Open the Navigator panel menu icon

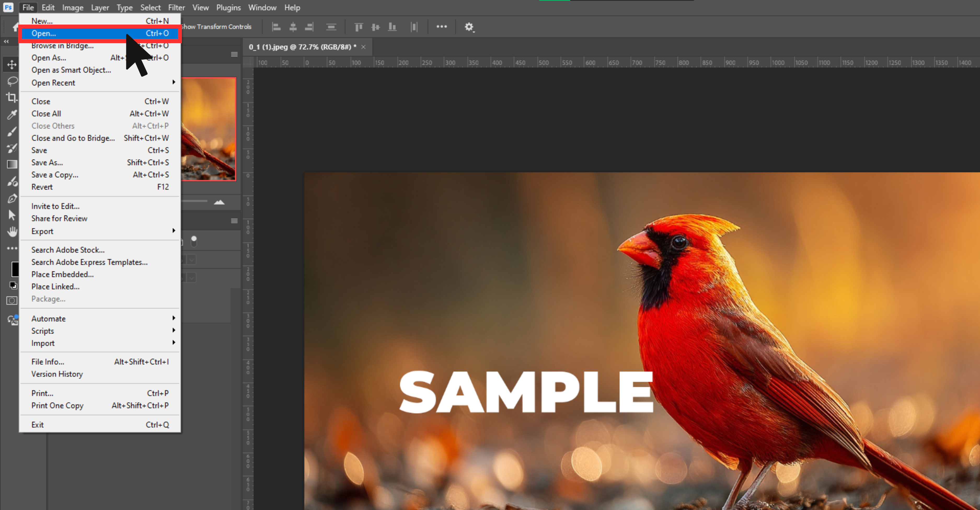tap(234, 54)
